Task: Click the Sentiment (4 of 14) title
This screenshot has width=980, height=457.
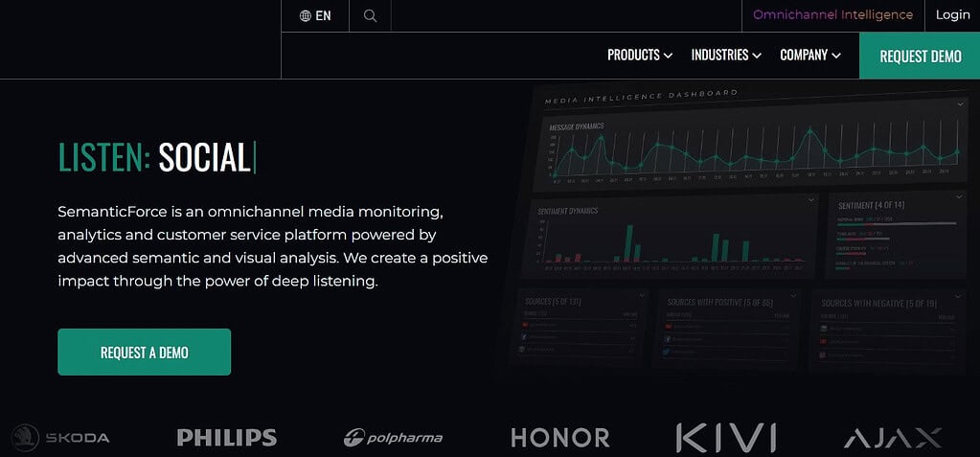Action: [x=871, y=205]
